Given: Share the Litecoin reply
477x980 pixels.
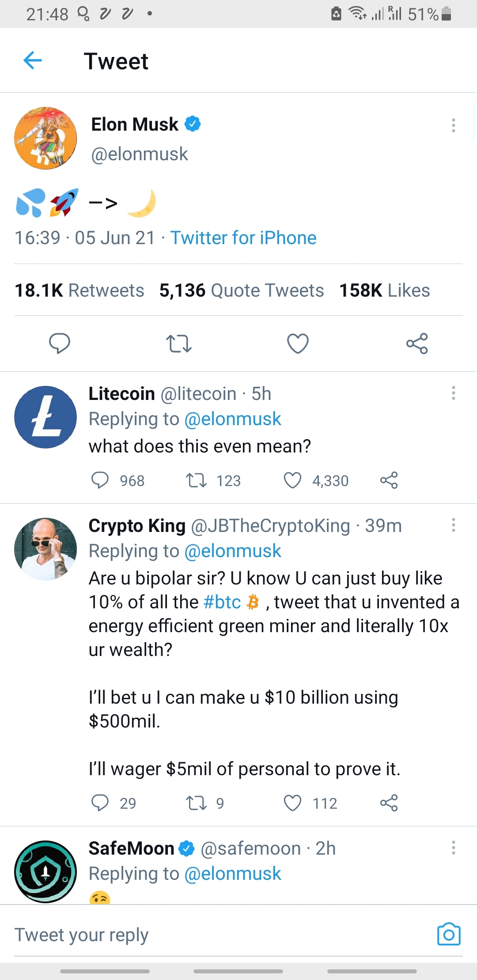Looking at the screenshot, I should [x=389, y=480].
